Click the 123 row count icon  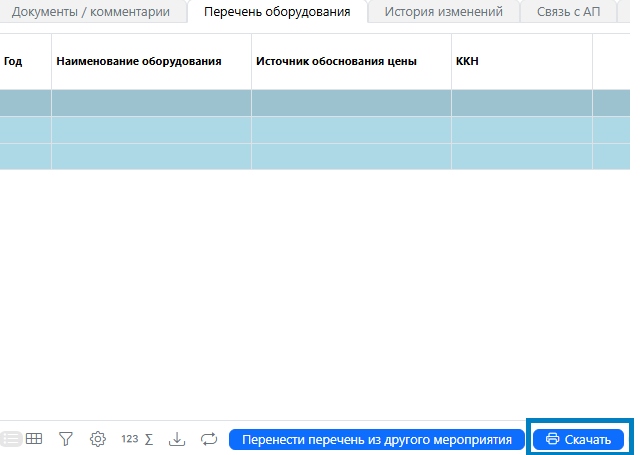tap(129, 438)
